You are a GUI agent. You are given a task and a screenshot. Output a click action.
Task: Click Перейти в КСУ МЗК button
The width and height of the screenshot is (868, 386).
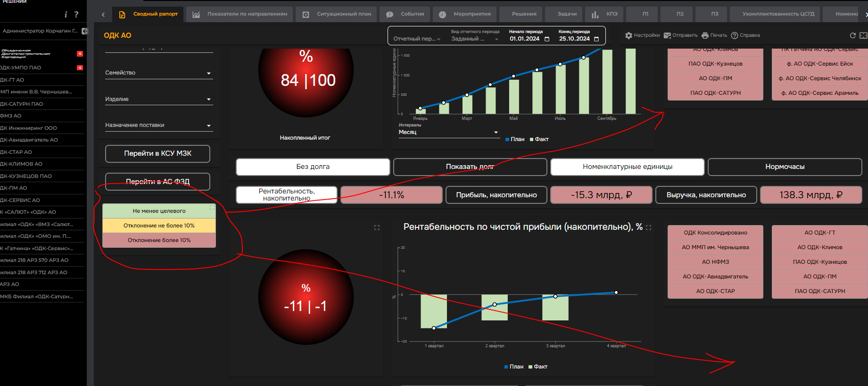click(157, 153)
